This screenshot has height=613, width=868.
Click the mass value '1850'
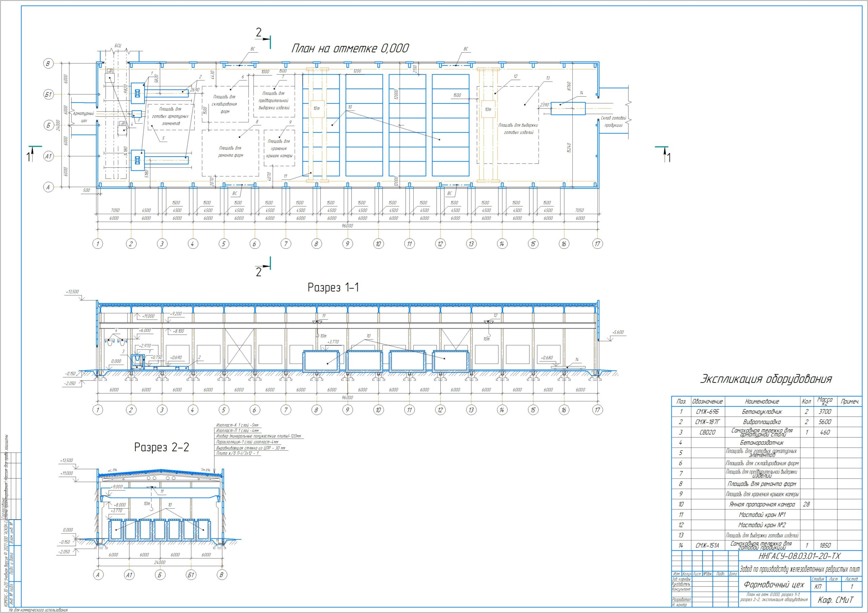pos(825,546)
